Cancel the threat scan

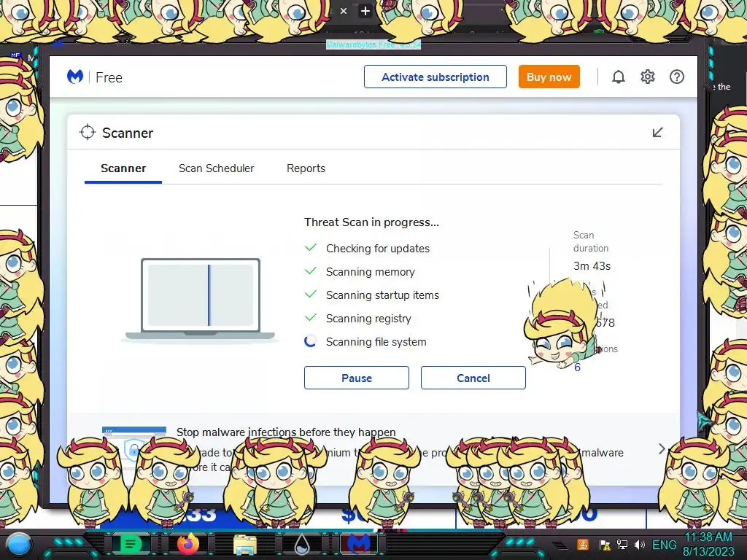(473, 378)
